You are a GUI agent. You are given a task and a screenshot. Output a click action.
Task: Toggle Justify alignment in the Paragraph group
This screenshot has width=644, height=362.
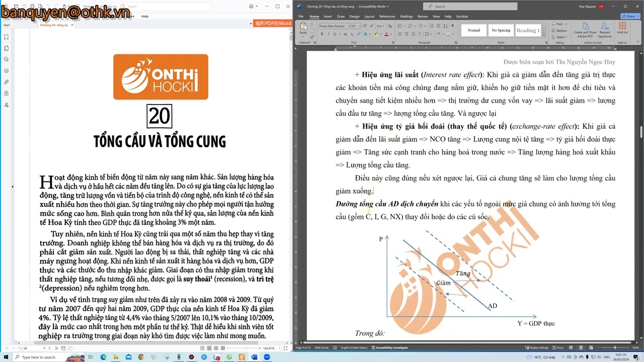420,34
